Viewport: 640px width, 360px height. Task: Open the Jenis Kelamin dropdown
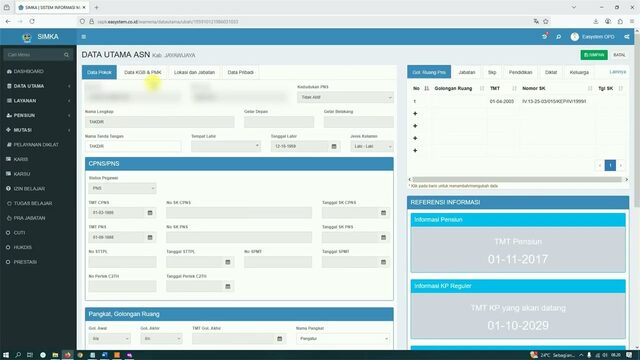coord(372,146)
